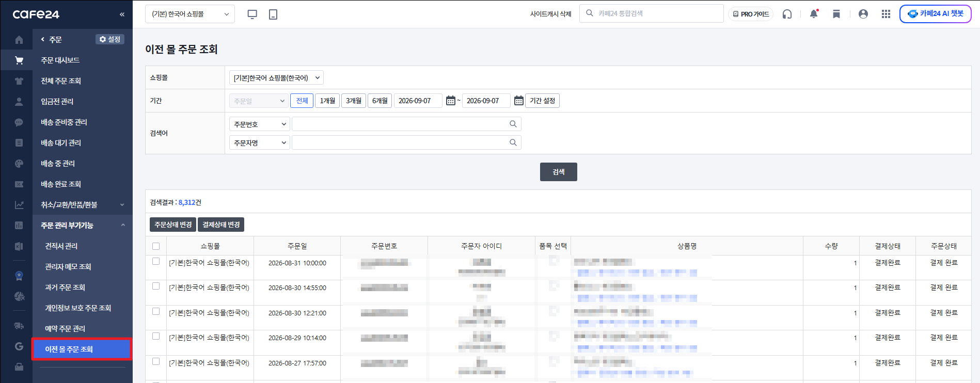This screenshot has height=383, width=980.
Task: Tick the select-all checkbox in table header
Action: (x=156, y=246)
